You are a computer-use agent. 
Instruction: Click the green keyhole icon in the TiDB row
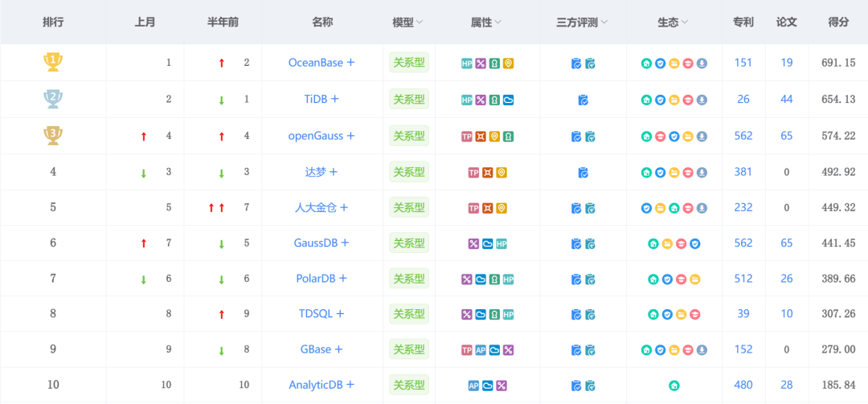coord(494,100)
